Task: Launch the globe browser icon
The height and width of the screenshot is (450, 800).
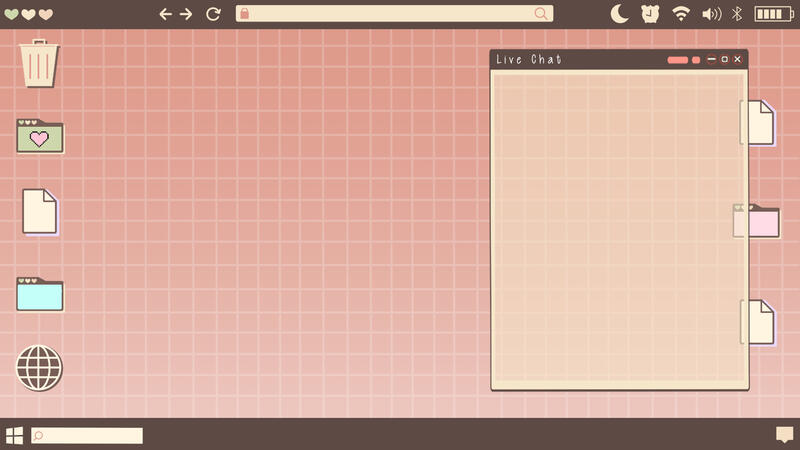Action: pyautogui.click(x=39, y=368)
